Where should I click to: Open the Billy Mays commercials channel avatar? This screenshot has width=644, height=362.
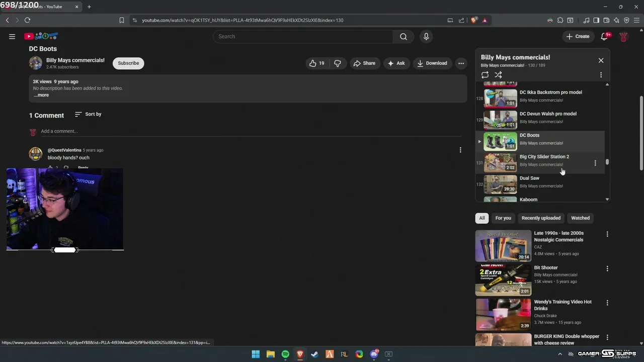[35, 63]
